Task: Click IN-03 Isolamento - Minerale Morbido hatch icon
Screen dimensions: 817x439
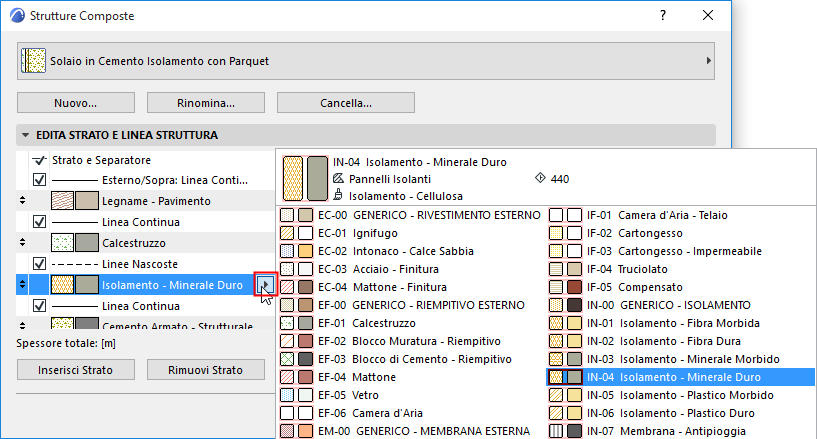Action: 556,359
